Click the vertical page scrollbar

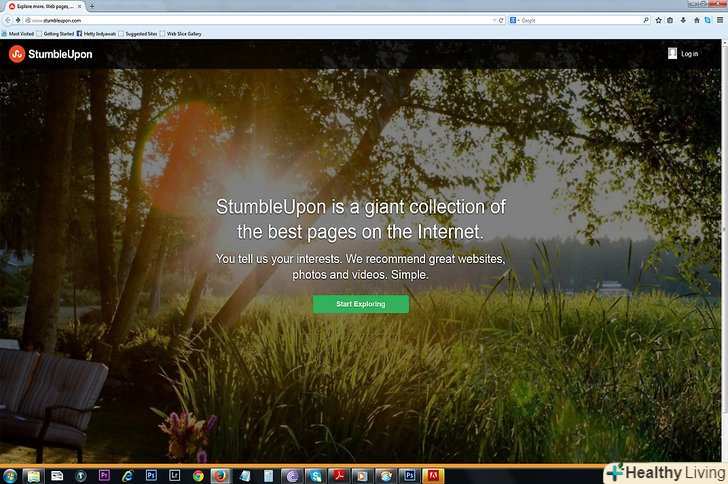coord(724,251)
